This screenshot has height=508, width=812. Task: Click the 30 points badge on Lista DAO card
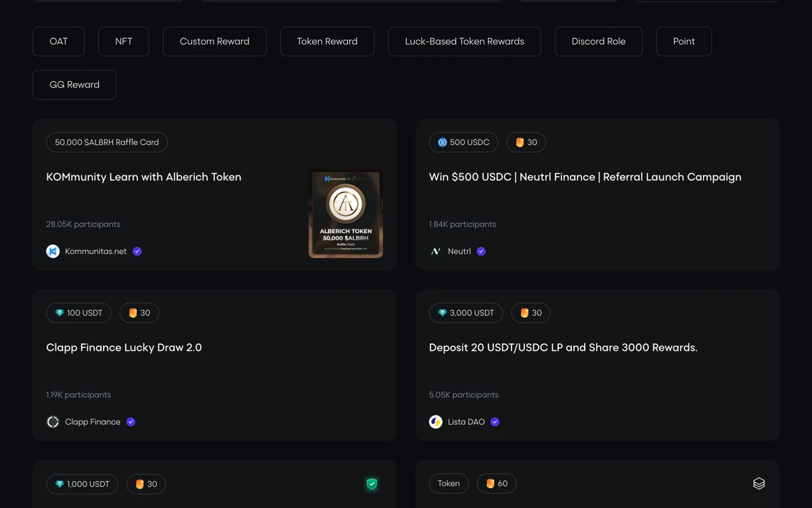click(x=531, y=313)
